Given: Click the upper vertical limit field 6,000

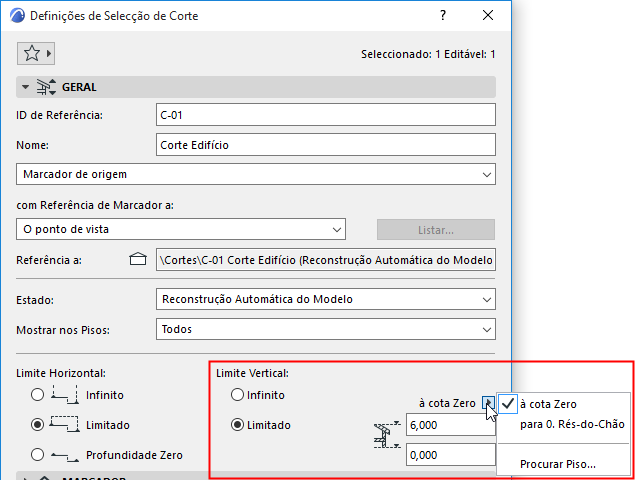Looking at the screenshot, I should click(x=450, y=425).
